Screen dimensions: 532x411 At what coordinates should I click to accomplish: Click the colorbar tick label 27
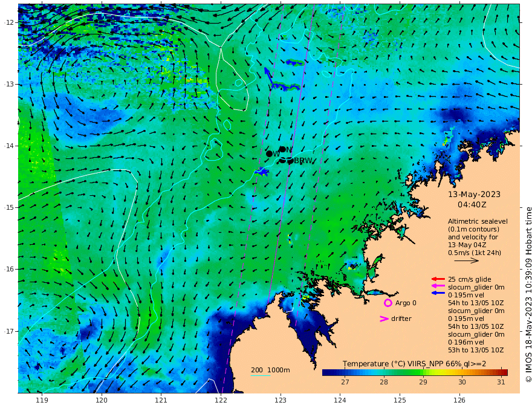tap(345, 382)
